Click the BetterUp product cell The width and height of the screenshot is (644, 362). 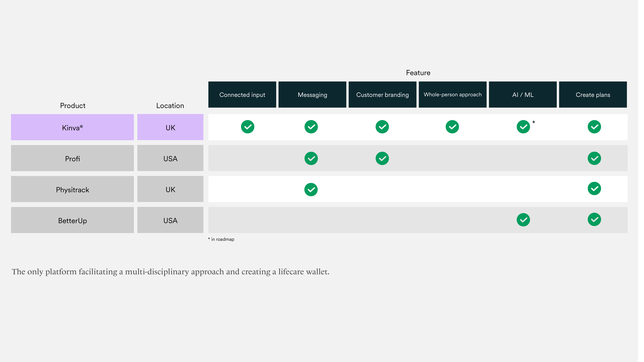pos(73,220)
